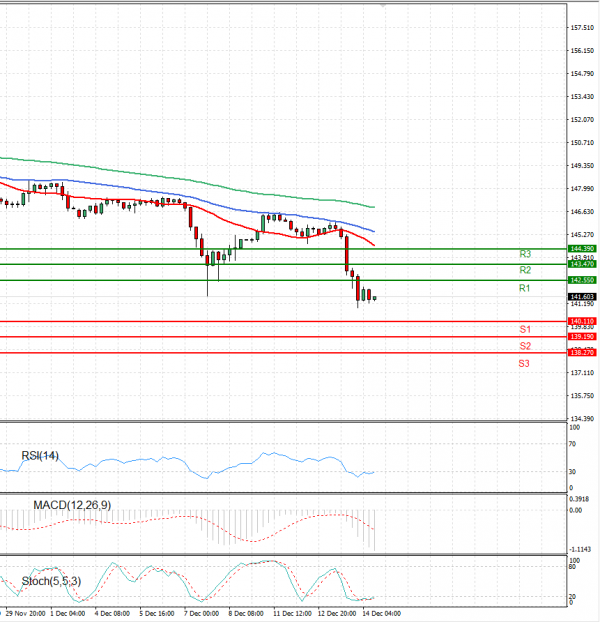Click the S1 support label

(525, 329)
